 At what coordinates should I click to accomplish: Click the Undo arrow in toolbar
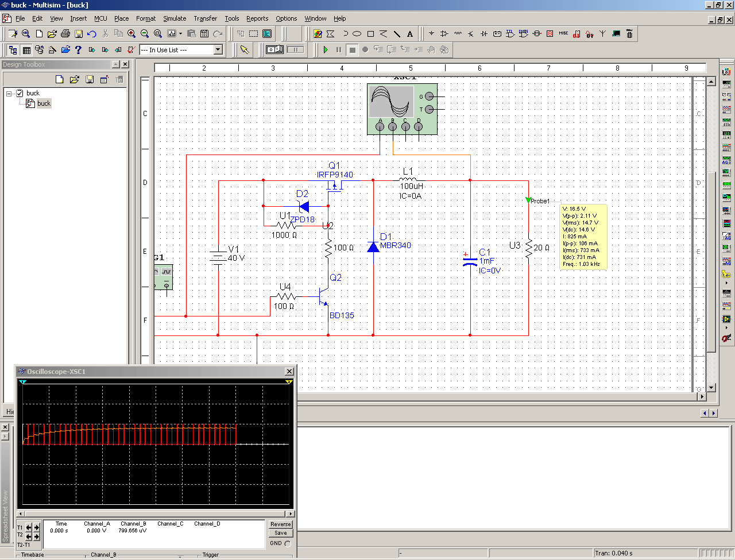[x=91, y=34]
